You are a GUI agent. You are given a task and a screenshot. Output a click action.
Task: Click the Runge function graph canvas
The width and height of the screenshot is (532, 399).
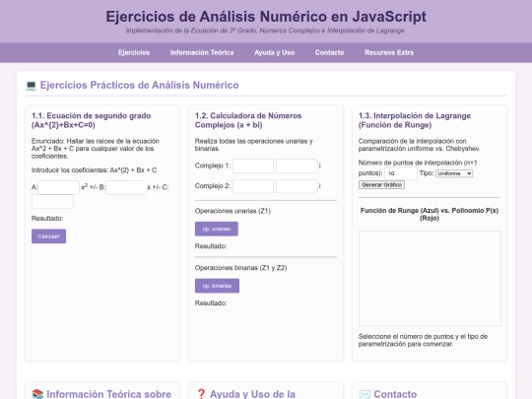(x=430, y=279)
